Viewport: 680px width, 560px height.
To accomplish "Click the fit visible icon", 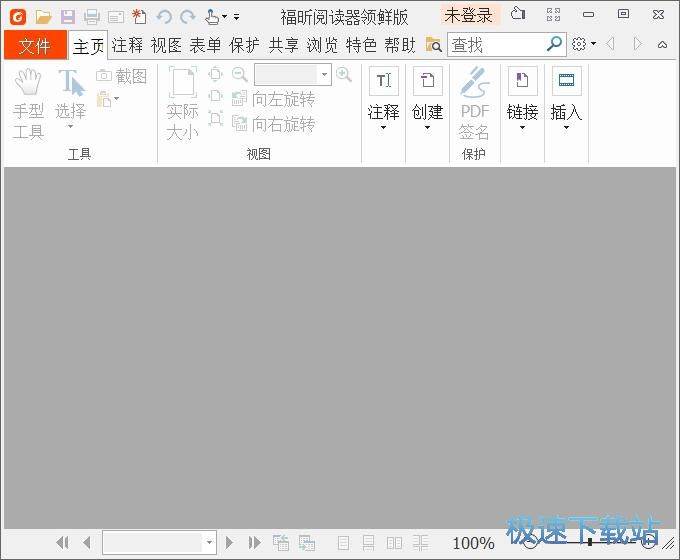I will click(x=216, y=118).
